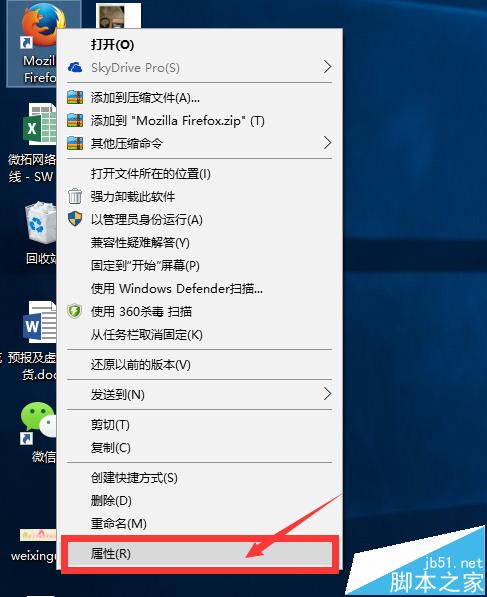Select 使用 Windows Defender扫描...
487x597 pixels.
click(200, 289)
